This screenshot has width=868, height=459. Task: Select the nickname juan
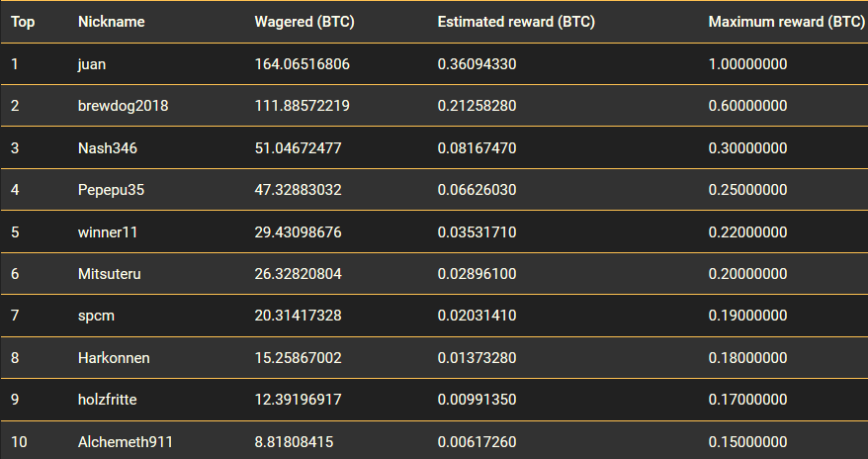pos(92,64)
